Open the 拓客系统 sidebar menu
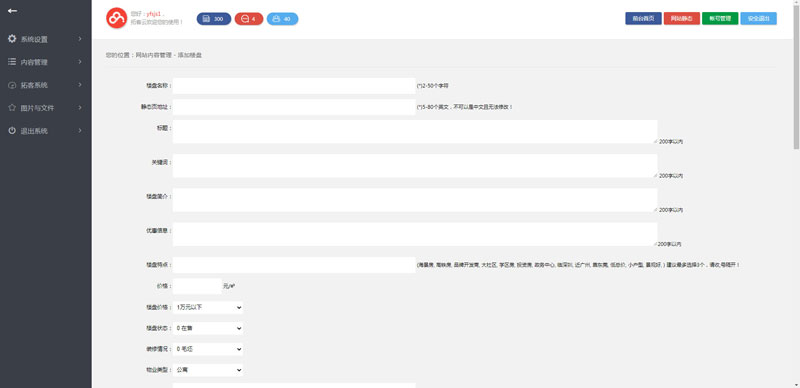800x388 pixels. 46,85
